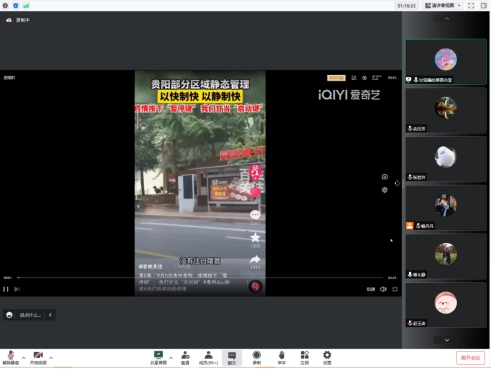The width and height of the screenshot is (491, 369).
Task: Skip to next video in player
Action: [x=17, y=289]
